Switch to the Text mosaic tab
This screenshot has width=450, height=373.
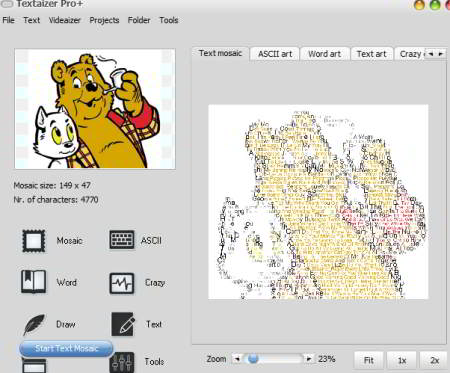click(x=220, y=53)
